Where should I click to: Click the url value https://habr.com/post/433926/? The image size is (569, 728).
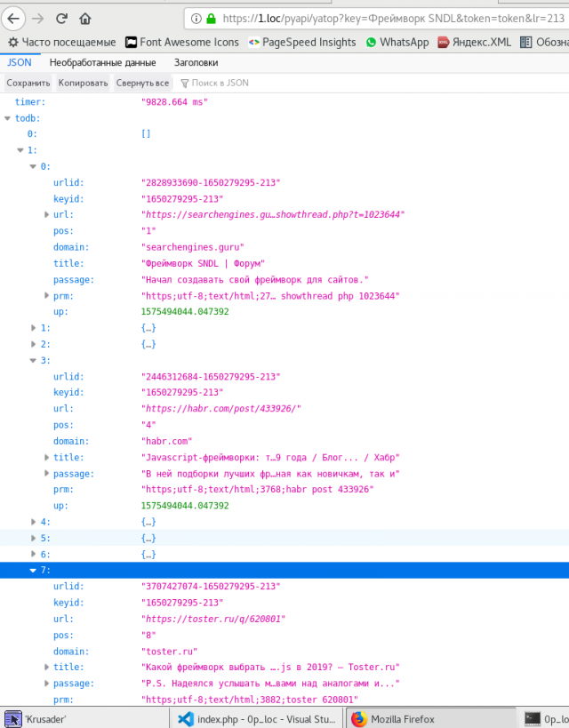(x=221, y=409)
